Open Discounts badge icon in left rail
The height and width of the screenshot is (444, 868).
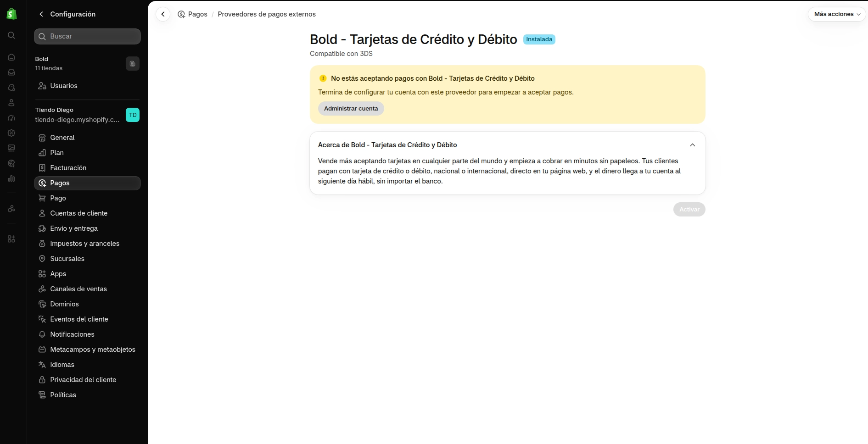tap(11, 133)
